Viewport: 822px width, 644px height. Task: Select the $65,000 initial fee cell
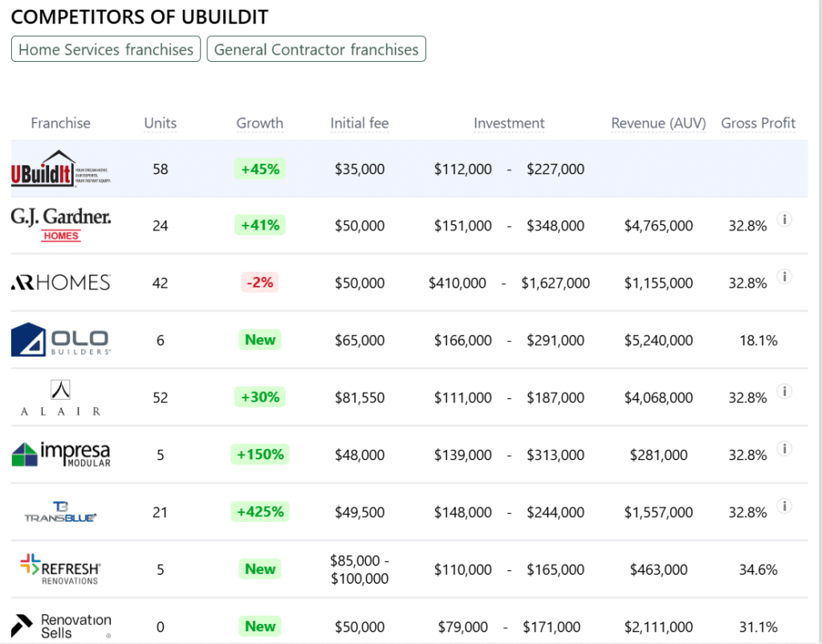tap(360, 340)
